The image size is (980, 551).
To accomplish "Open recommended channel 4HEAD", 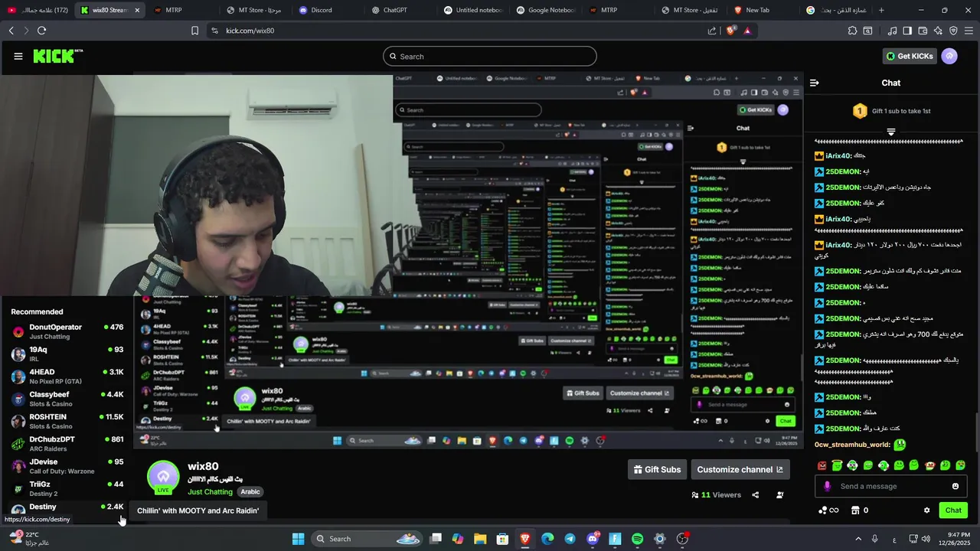I will pos(67,377).
